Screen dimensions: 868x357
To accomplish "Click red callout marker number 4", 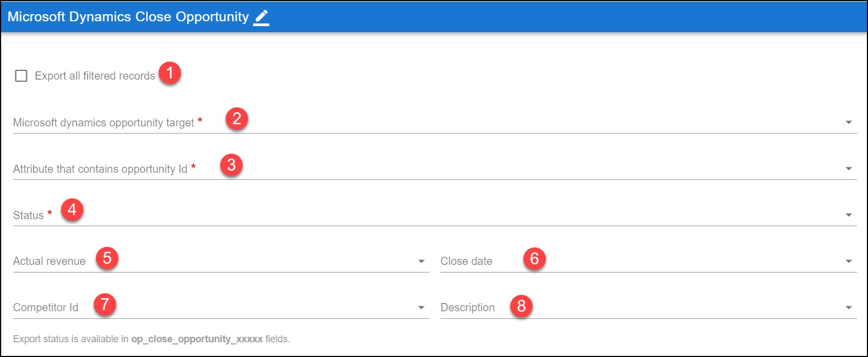I will point(72,209).
